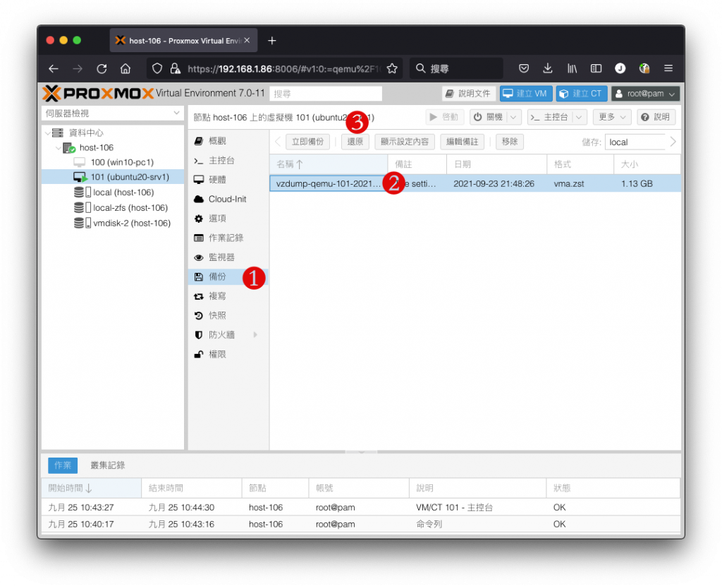Click the site security padlock icon
This screenshot has width=722, height=588.
point(176,68)
